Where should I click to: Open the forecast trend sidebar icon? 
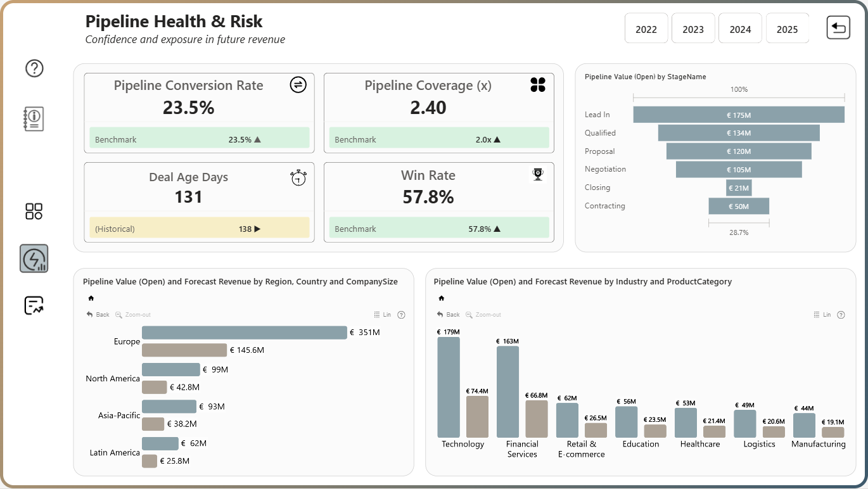[x=34, y=305]
